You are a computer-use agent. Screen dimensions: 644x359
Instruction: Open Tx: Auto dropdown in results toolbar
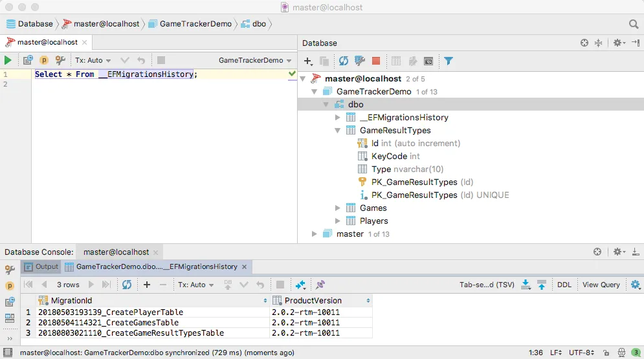[195, 285]
